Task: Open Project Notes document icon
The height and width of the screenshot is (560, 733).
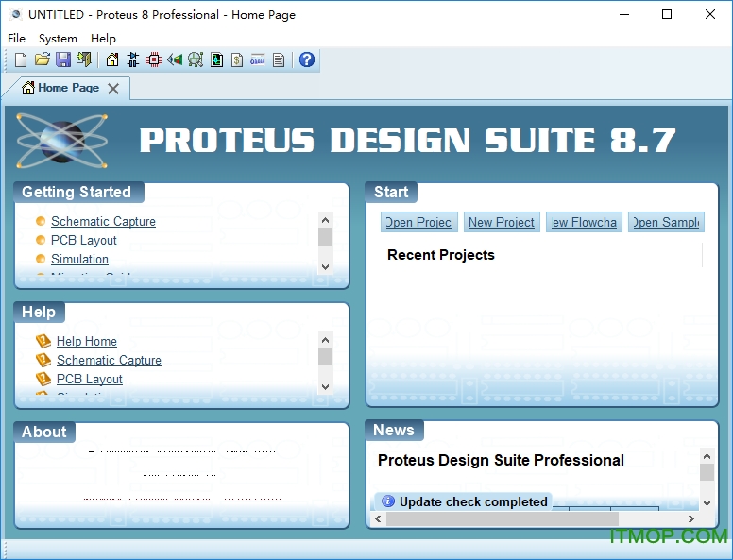Action: (x=279, y=59)
